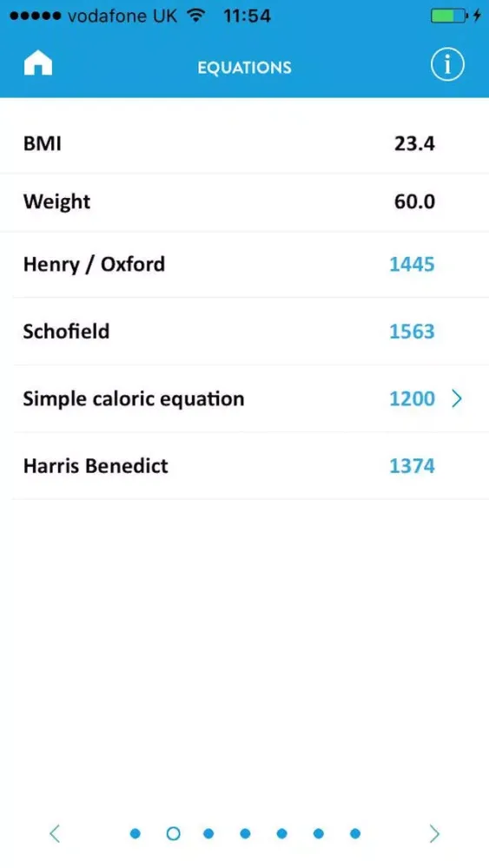Expand Simple caloric equation chevron
The image size is (489, 868).
pos(457,398)
